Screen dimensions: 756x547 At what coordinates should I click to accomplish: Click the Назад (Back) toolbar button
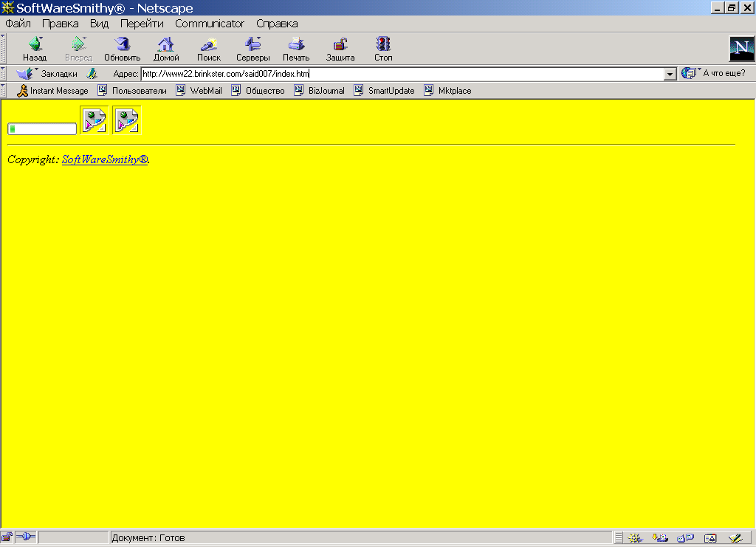[35, 49]
